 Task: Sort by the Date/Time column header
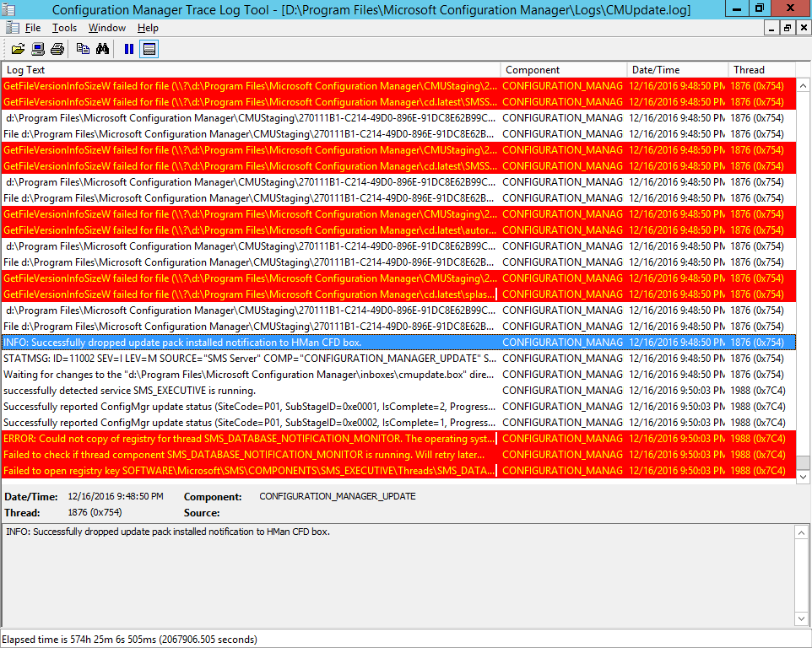(x=678, y=70)
